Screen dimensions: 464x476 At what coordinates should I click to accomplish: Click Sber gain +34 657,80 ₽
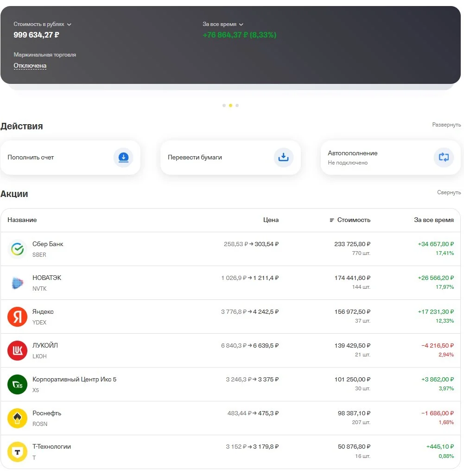pos(436,244)
